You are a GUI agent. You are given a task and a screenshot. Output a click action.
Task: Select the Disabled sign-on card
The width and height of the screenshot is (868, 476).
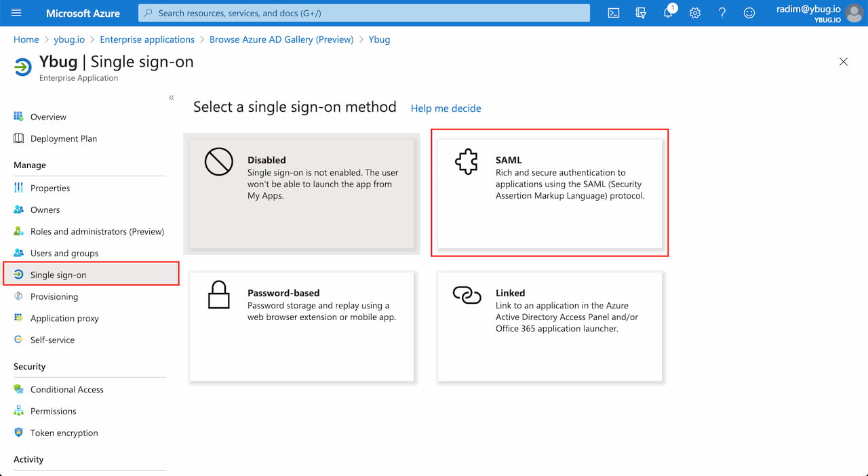tap(302, 193)
